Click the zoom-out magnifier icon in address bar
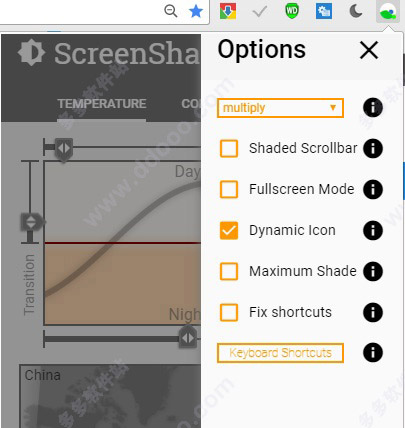This screenshot has height=428, width=405. point(171,11)
